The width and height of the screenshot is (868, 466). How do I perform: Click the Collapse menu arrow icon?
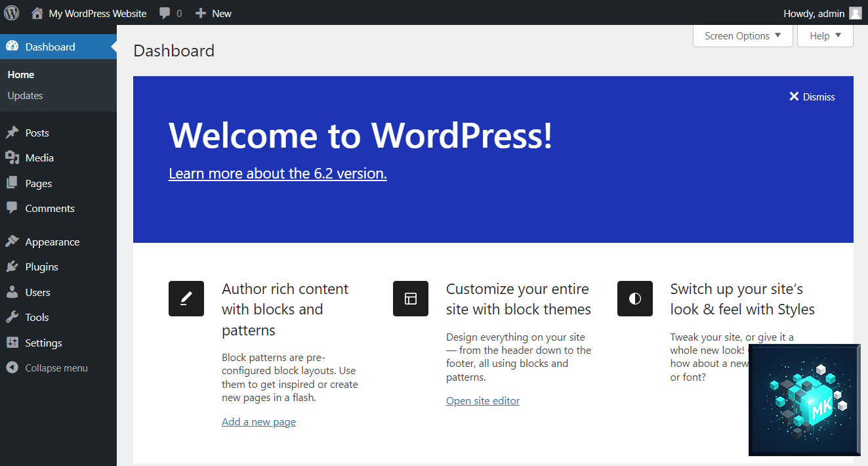12,368
